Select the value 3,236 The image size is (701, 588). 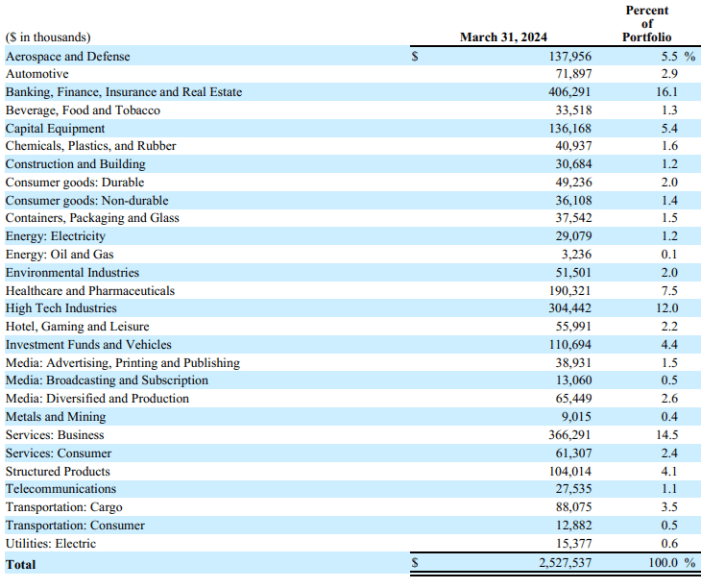click(577, 255)
